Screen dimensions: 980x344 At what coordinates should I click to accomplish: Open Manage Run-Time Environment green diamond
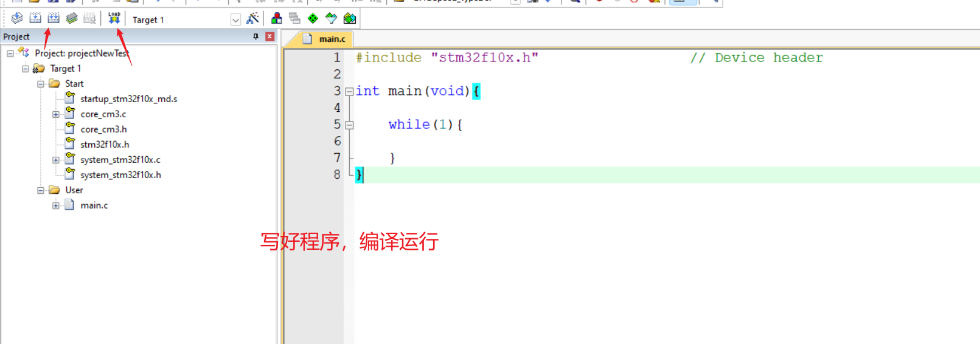point(313,18)
